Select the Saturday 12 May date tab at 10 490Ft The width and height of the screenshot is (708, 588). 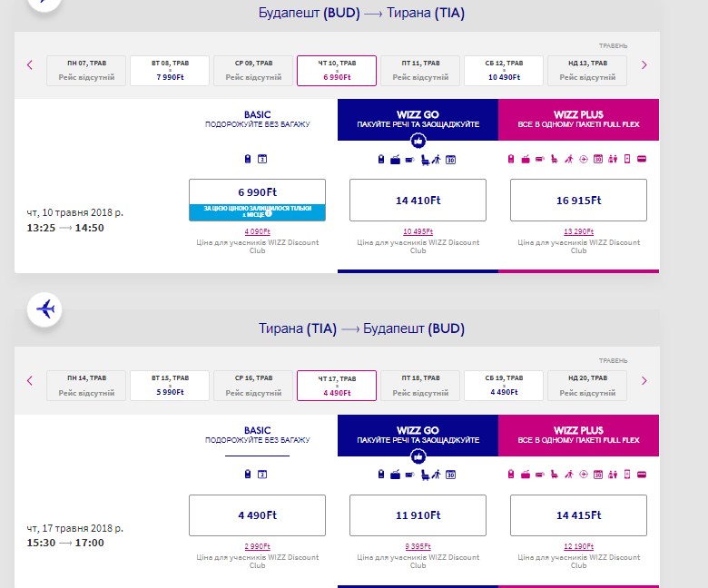pyautogui.click(x=504, y=70)
